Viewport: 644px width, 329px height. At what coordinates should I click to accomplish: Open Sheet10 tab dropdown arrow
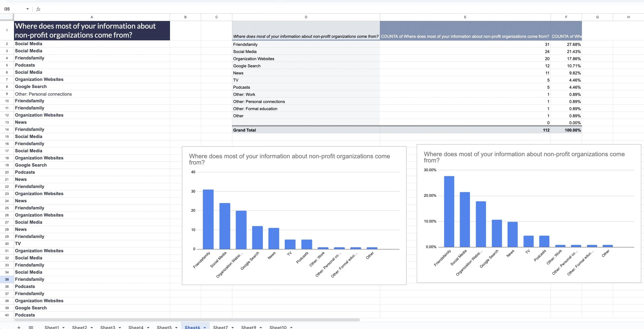[x=291, y=327]
